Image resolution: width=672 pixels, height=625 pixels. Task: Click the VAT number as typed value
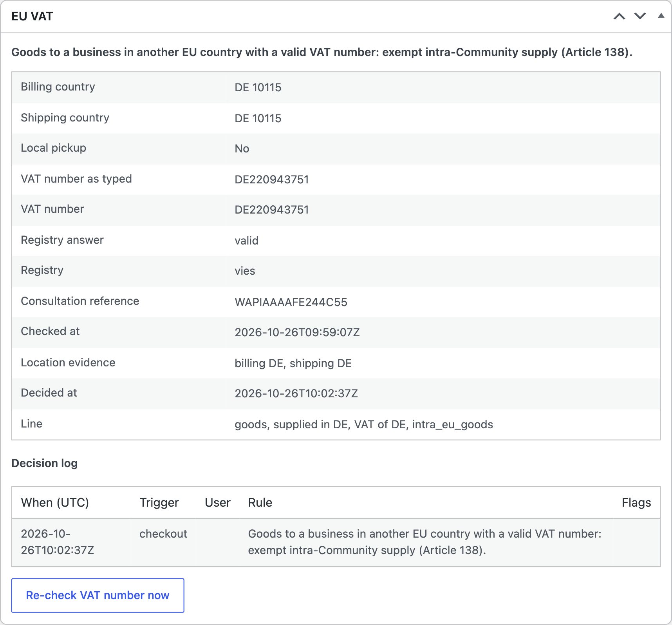272,179
